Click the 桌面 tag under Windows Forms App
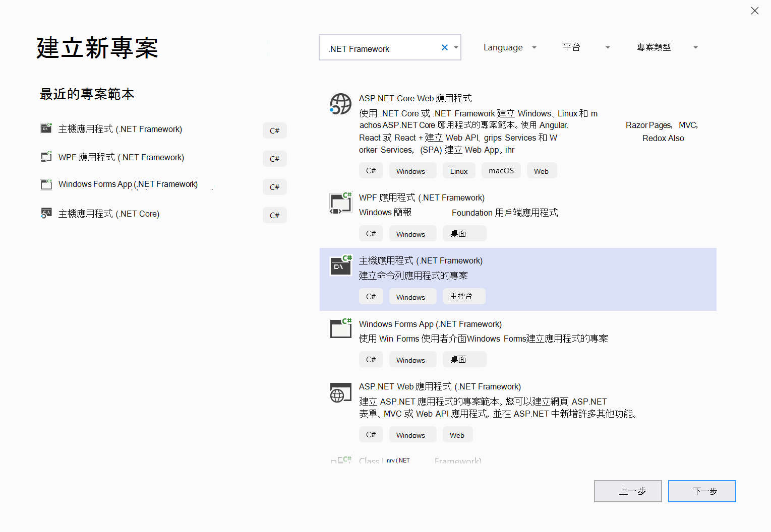 (x=464, y=359)
